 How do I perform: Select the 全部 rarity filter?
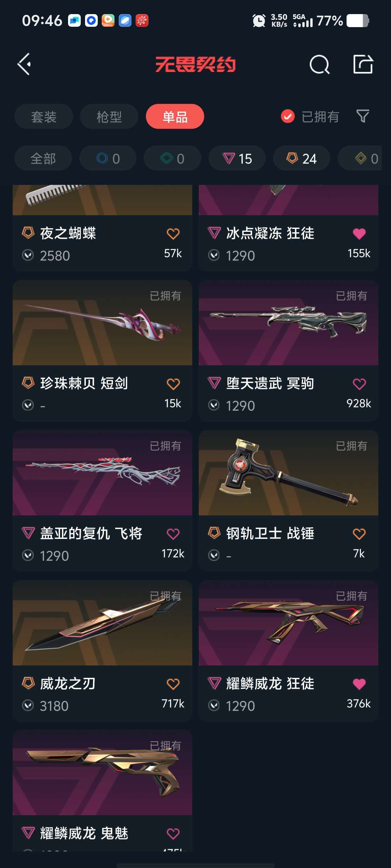point(43,158)
